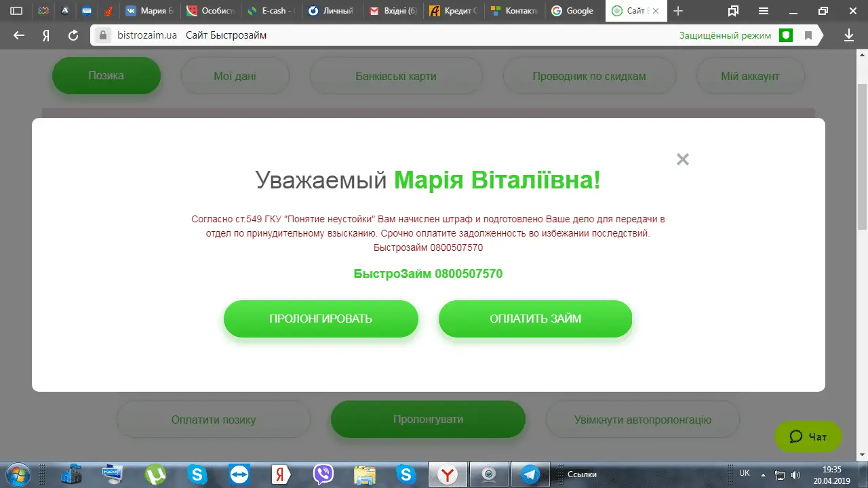
Task: Launch Viber from the taskbar
Action: coord(323,474)
